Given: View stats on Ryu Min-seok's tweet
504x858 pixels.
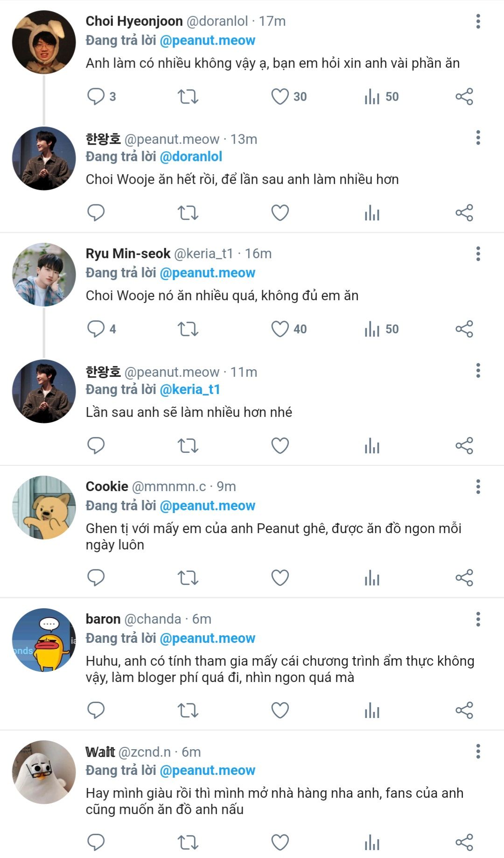Looking at the screenshot, I should (x=372, y=329).
